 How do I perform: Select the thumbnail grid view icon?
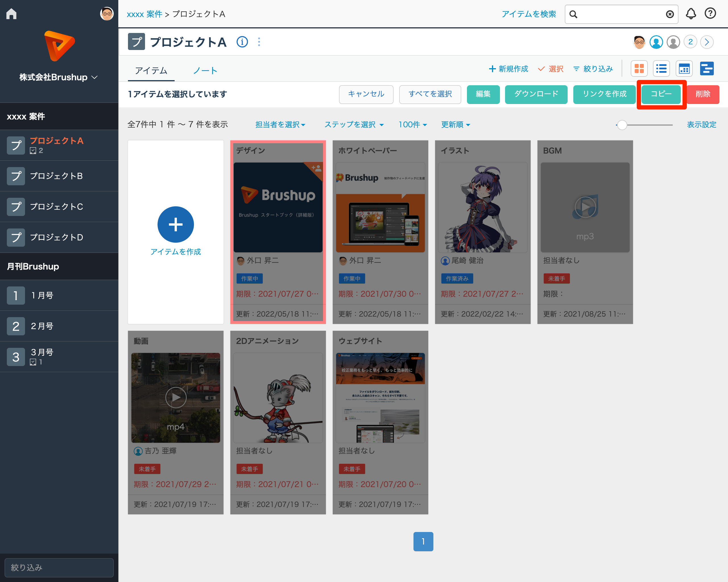[x=639, y=69]
